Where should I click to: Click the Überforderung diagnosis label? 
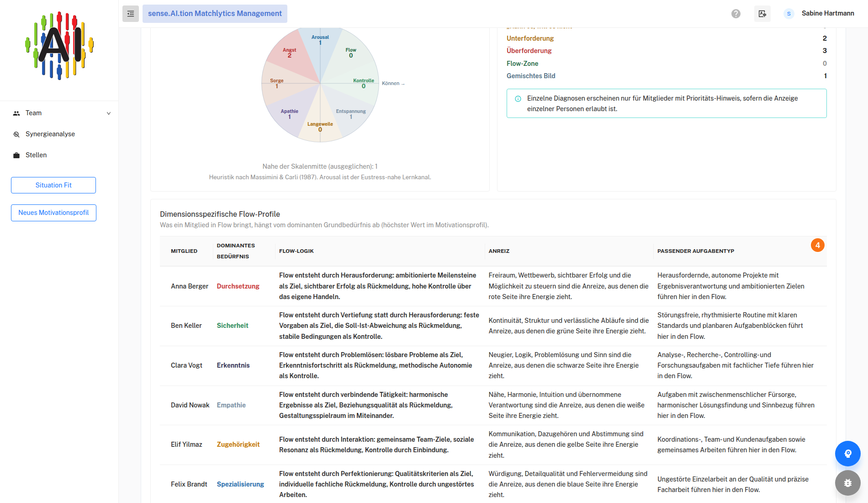tap(529, 51)
